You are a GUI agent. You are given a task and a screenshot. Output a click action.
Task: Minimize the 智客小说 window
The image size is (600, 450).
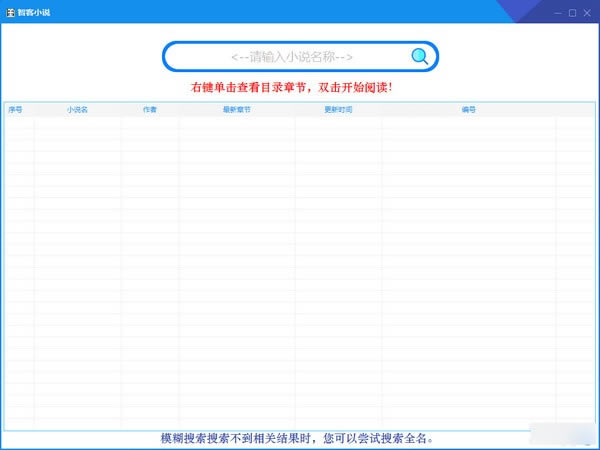pos(558,13)
